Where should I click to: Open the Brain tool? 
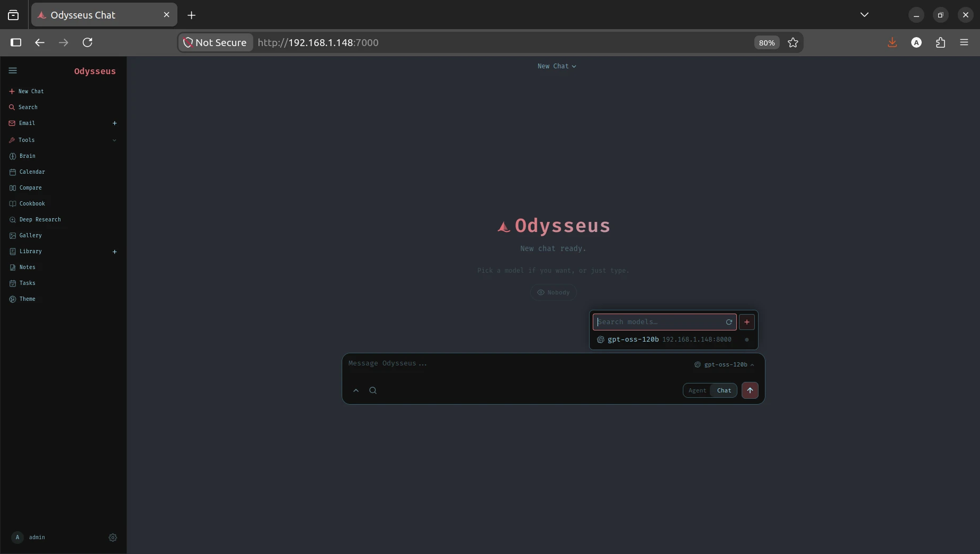coord(22,156)
